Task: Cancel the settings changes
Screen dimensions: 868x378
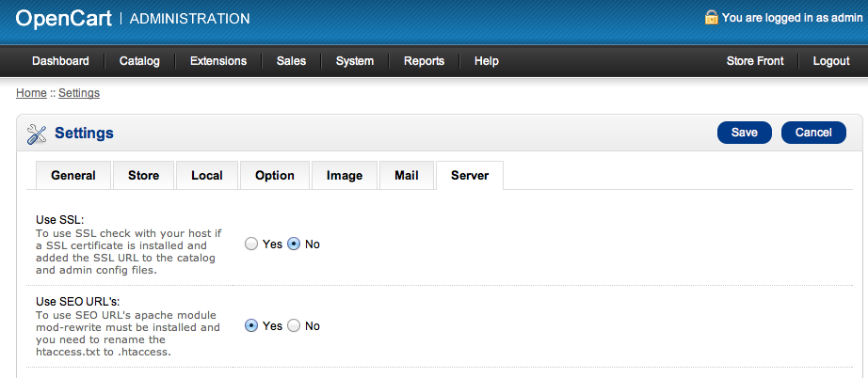Action: tap(813, 133)
